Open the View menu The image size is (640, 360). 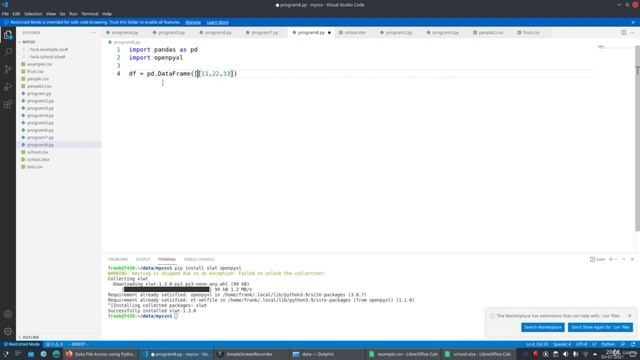(51, 14)
